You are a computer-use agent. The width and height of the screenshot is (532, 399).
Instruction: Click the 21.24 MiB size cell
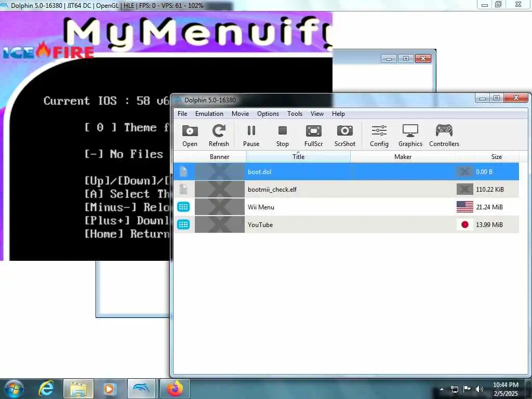(489, 207)
